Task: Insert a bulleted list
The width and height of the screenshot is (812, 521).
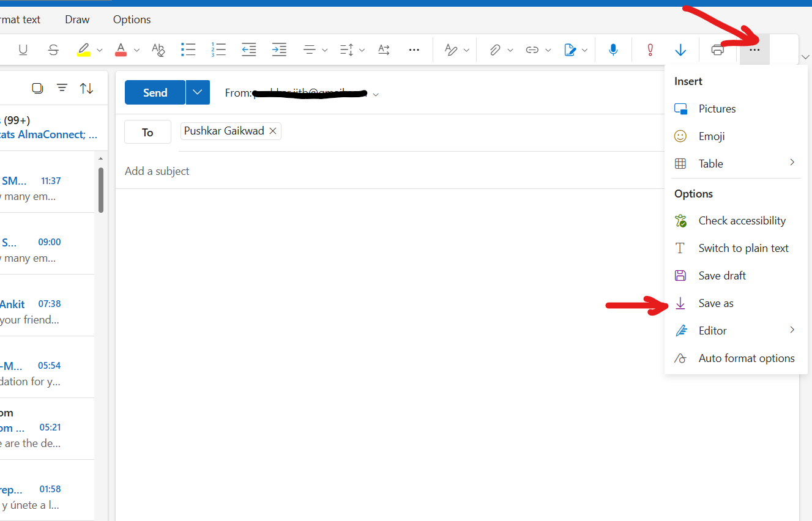Action: point(188,50)
